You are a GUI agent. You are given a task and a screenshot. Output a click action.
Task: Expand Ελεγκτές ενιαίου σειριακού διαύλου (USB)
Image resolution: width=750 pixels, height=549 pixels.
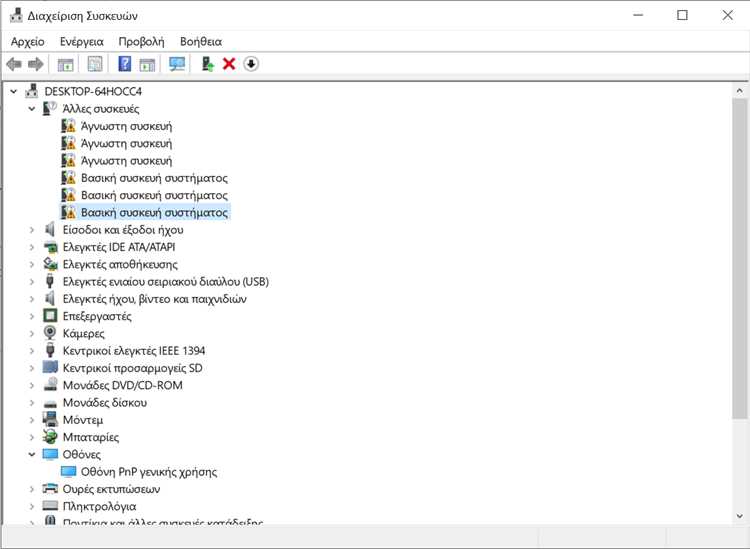[32, 282]
